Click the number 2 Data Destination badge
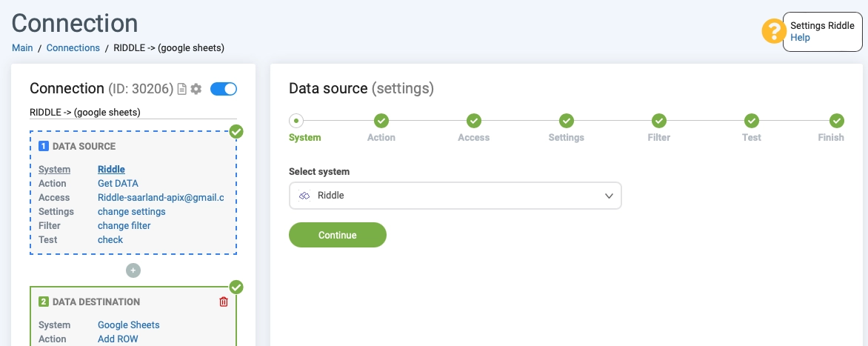 [x=43, y=302]
